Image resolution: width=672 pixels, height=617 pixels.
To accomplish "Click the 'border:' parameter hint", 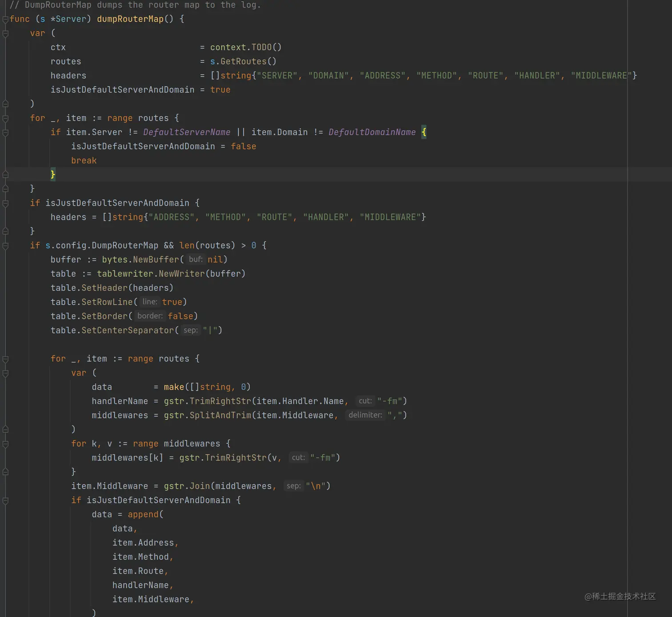I will (150, 316).
